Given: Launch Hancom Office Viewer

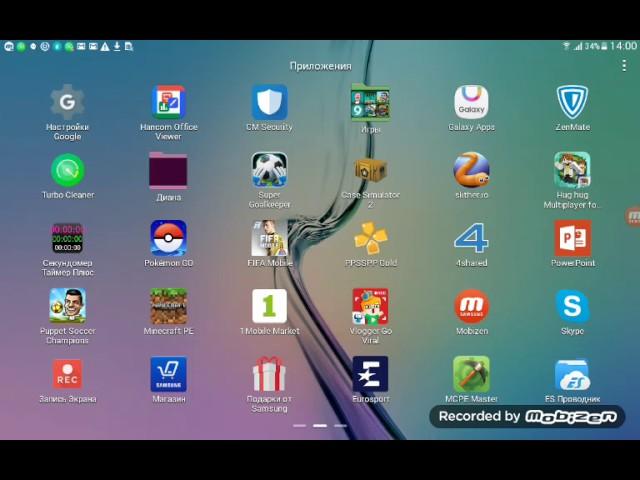Looking at the screenshot, I should [x=168, y=102].
